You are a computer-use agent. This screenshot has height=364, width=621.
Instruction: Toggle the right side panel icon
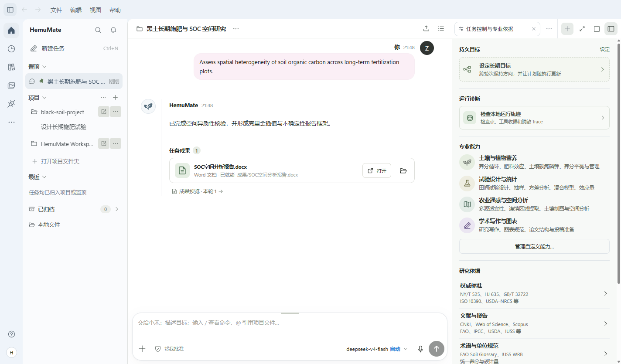611,29
